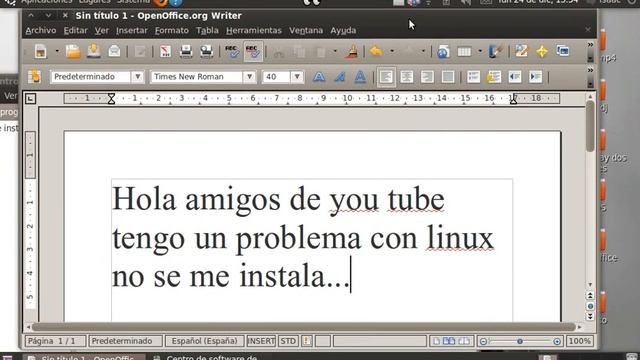Go to previous page navigation button
640x360 pixels.
pyautogui.click(x=590, y=296)
